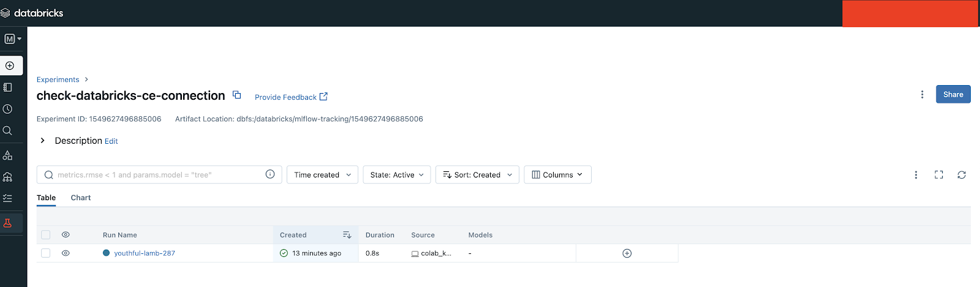The image size is (980, 287).
Task: Refresh the runs list
Action: coord(962,175)
